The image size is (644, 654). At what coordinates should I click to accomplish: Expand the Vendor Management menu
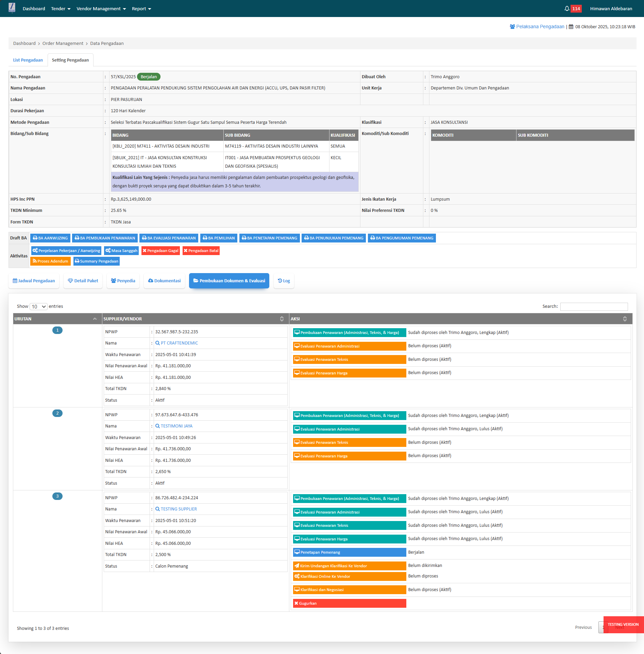101,9
